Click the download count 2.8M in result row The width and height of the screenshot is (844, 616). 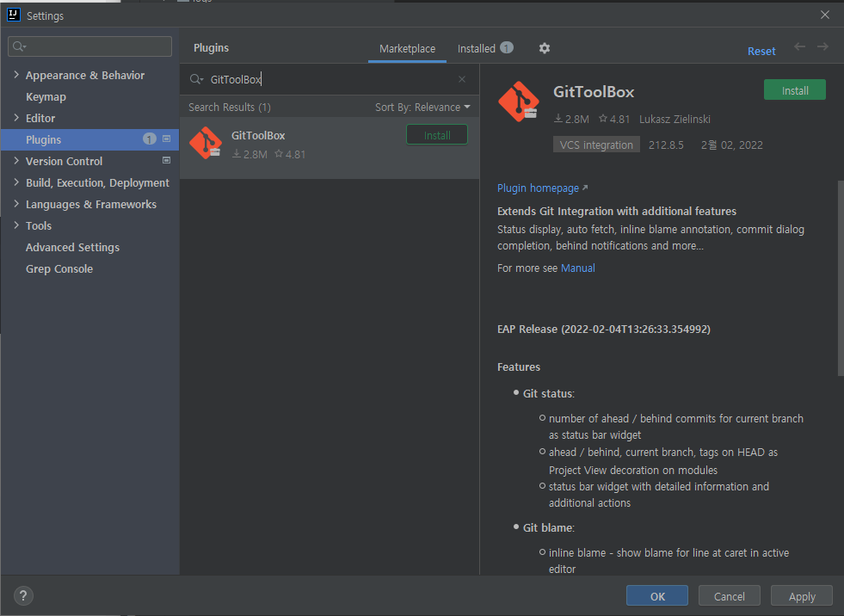pos(250,155)
